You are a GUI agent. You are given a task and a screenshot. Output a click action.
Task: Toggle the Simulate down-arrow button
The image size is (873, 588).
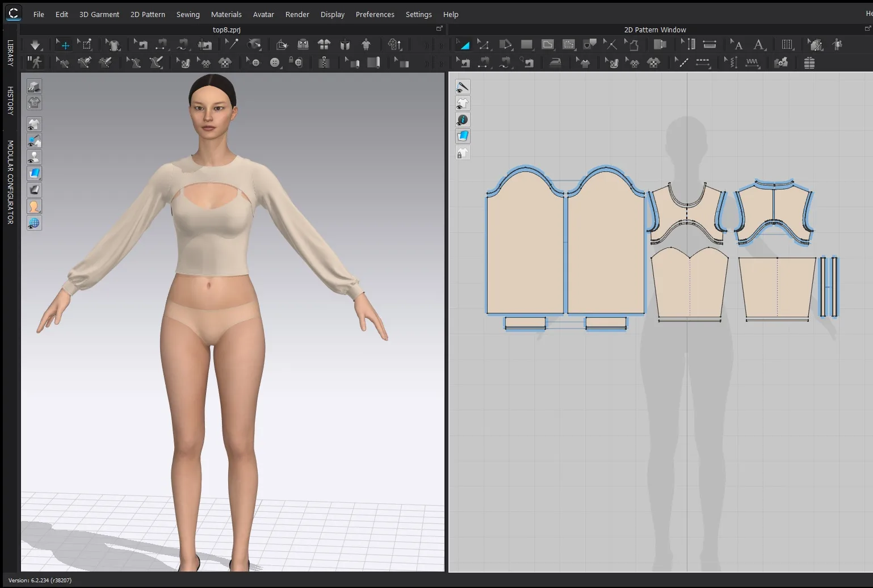[35, 44]
